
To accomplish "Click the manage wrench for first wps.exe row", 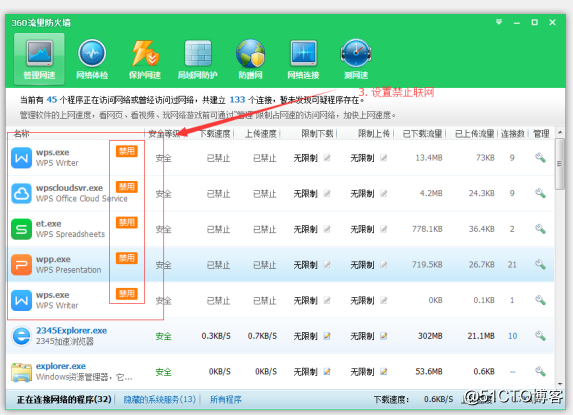I will 540,158.
